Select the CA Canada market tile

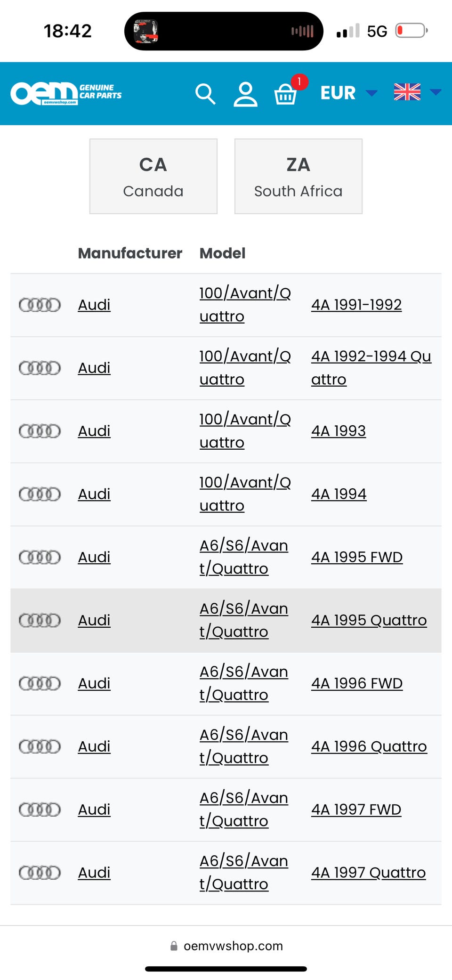[153, 176]
